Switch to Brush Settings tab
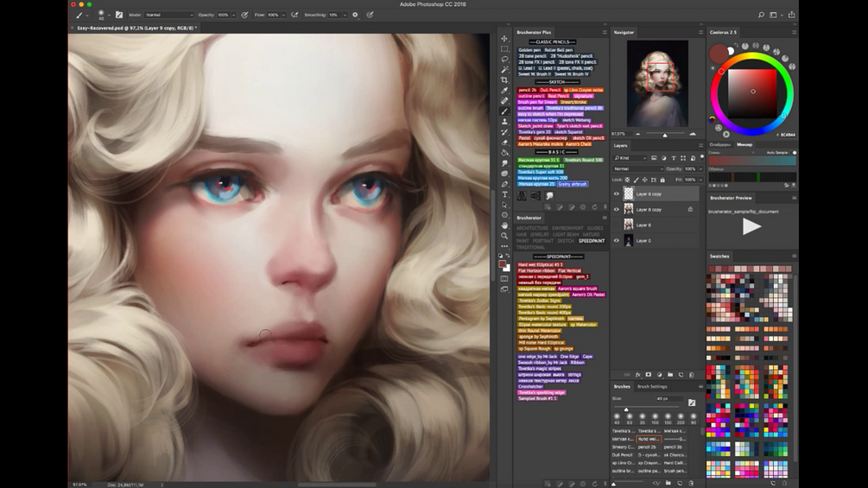 [652, 387]
